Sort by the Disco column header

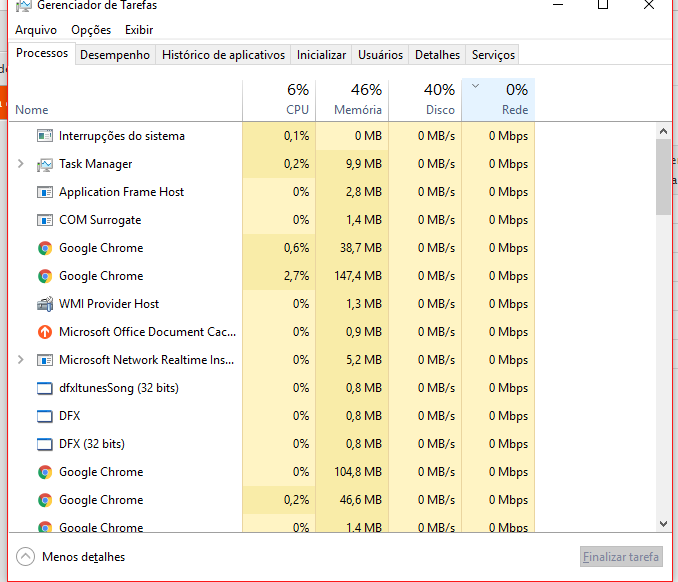coord(425,100)
